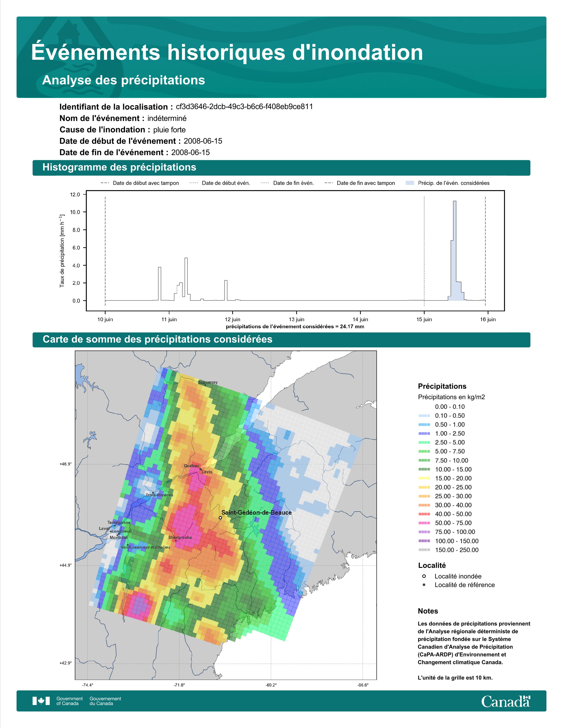
Task: Click the 1.00 - 2.50 purple legend swatch
Action: pos(424,433)
